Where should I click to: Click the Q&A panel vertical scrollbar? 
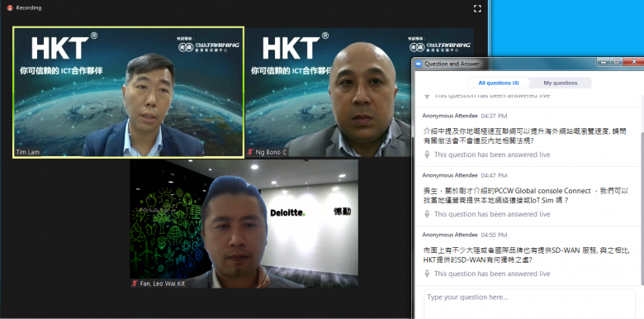point(642,189)
